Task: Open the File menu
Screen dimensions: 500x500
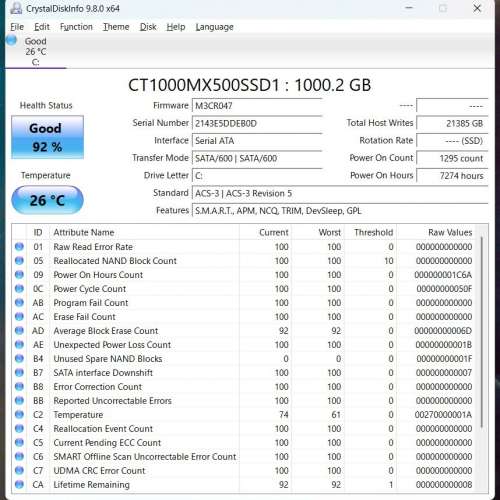Action: pyautogui.click(x=17, y=27)
